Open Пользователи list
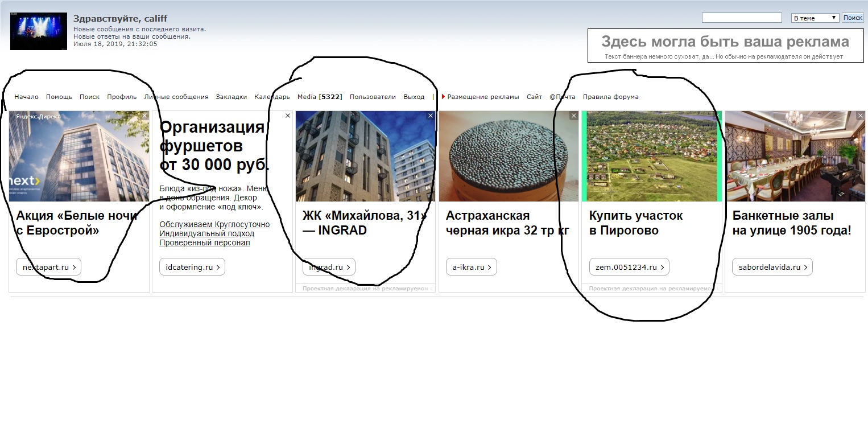 click(x=373, y=97)
